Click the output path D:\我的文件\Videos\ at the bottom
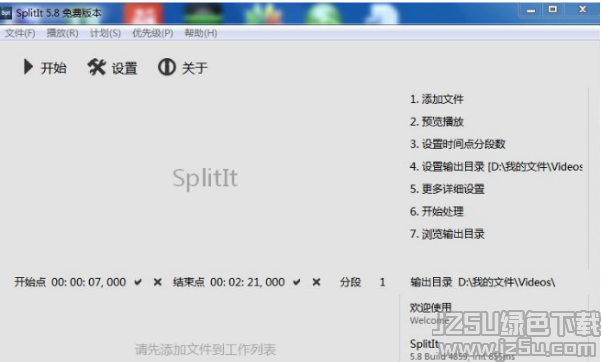 point(506,282)
